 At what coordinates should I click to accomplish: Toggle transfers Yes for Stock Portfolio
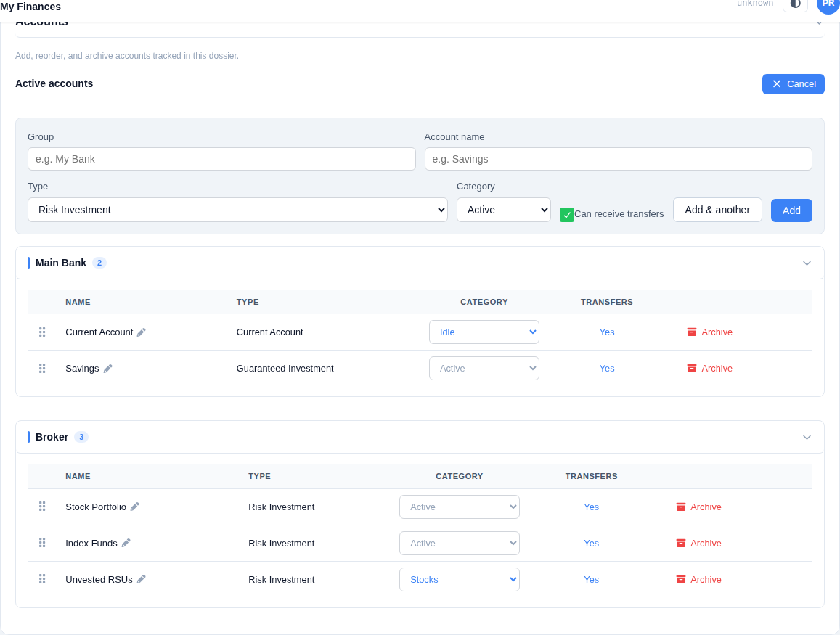(x=592, y=507)
